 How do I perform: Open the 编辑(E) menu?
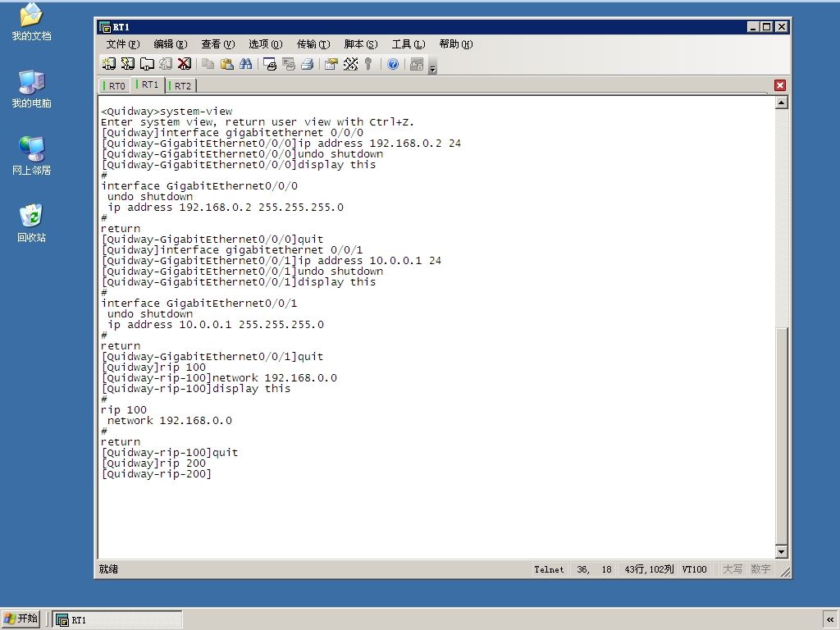pos(171,44)
